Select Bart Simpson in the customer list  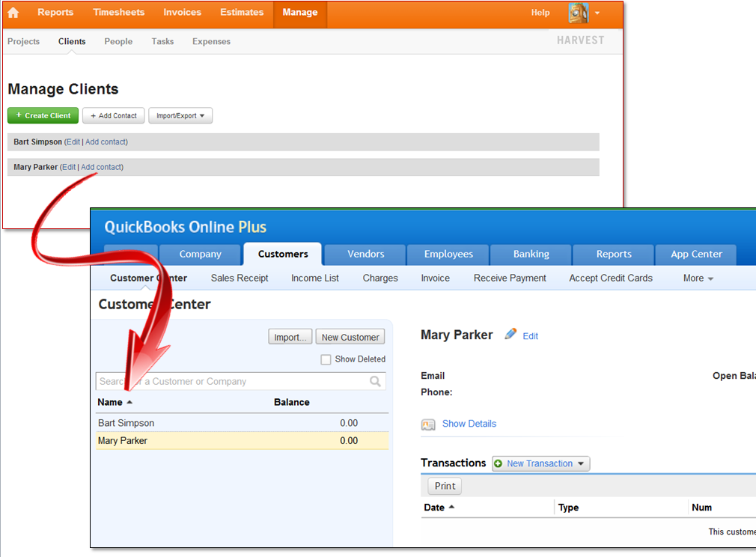click(242, 423)
